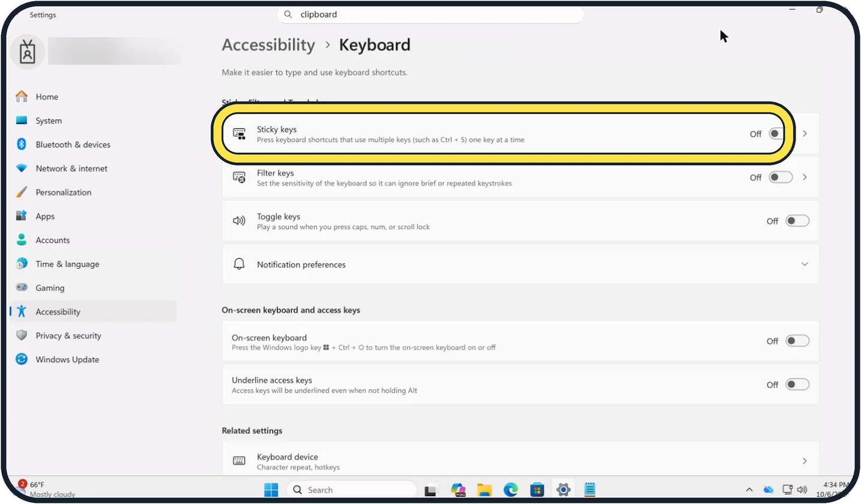Go back to Accessibility via the breadcrumb

[x=268, y=45]
